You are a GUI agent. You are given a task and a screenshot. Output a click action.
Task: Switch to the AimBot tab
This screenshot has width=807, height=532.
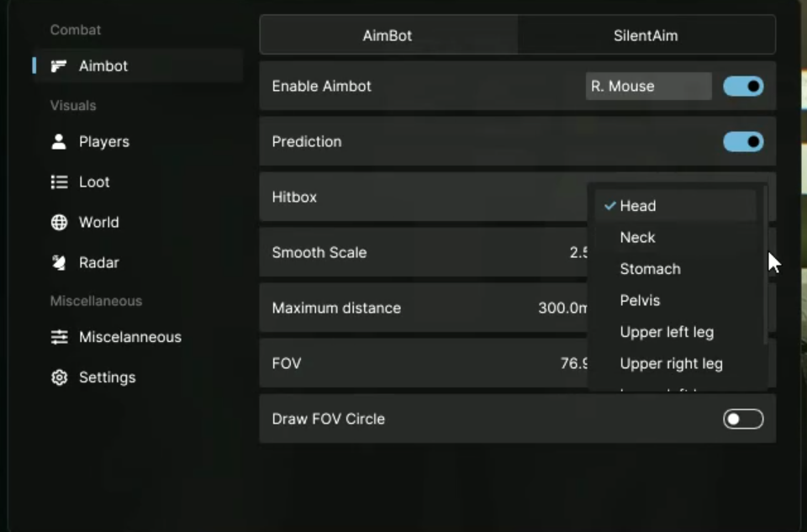click(388, 35)
